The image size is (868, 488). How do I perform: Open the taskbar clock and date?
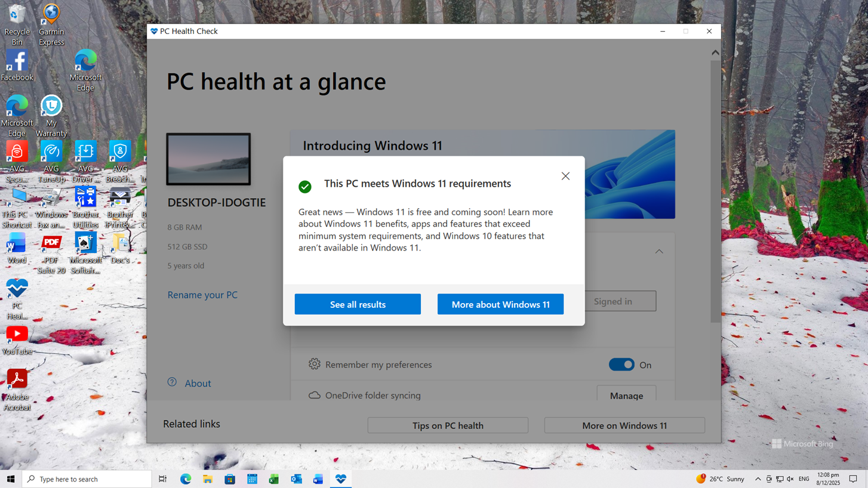[x=828, y=479]
